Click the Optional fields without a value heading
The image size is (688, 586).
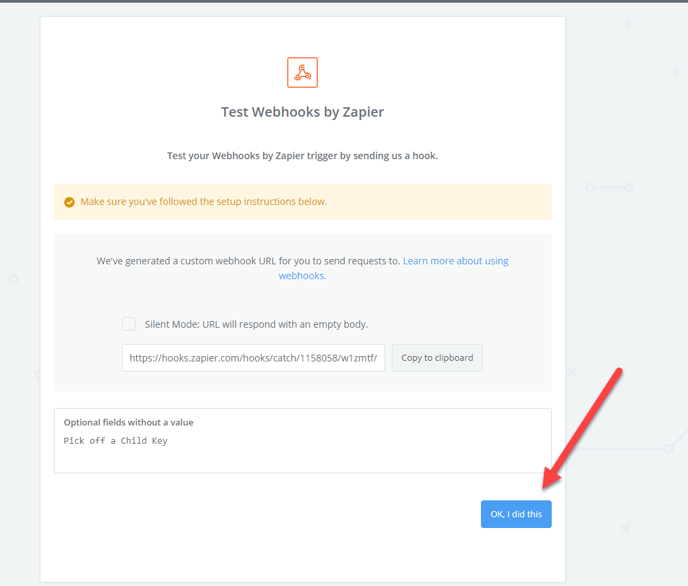[x=129, y=422]
